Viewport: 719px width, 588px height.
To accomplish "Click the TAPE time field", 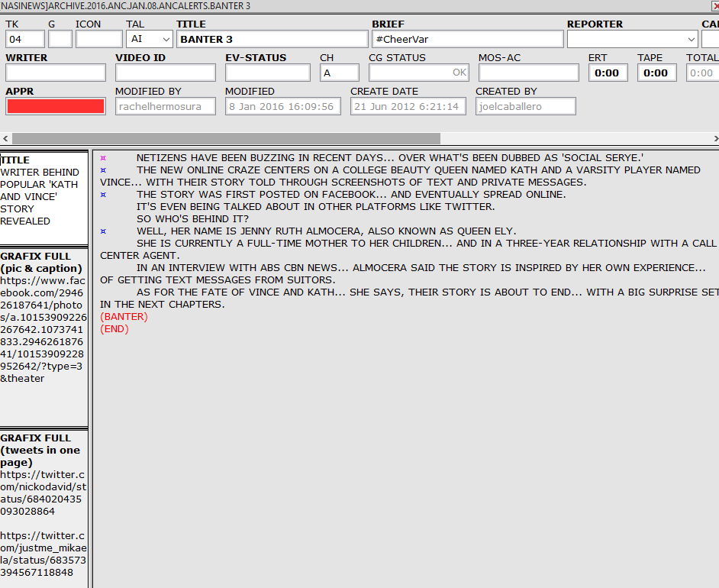I will pos(656,73).
